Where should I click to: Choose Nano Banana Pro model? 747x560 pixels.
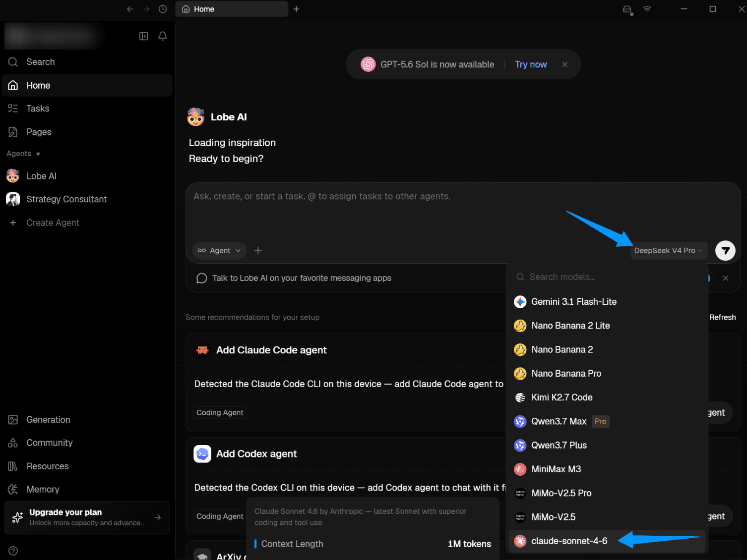click(x=607, y=374)
